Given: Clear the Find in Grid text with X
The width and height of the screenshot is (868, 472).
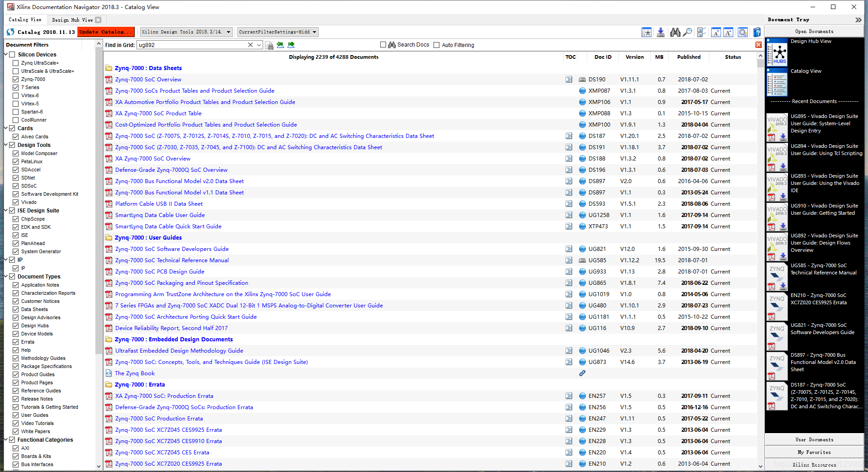Looking at the screenshot, I should coord(250,45).
